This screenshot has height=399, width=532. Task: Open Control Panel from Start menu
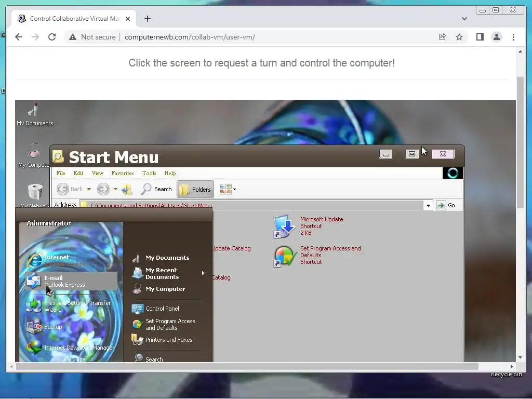[x=156, y=309]
